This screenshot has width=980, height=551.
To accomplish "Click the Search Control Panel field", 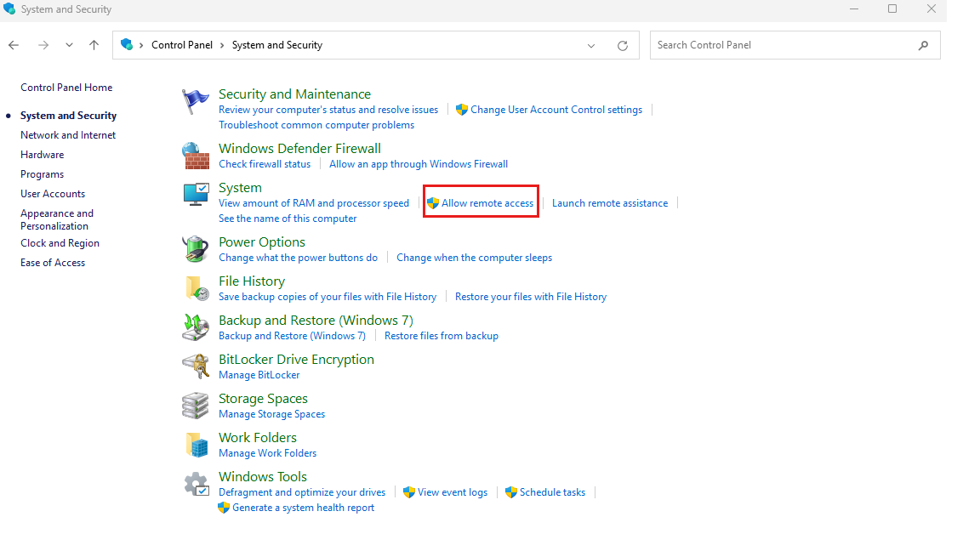I will 783,45.
